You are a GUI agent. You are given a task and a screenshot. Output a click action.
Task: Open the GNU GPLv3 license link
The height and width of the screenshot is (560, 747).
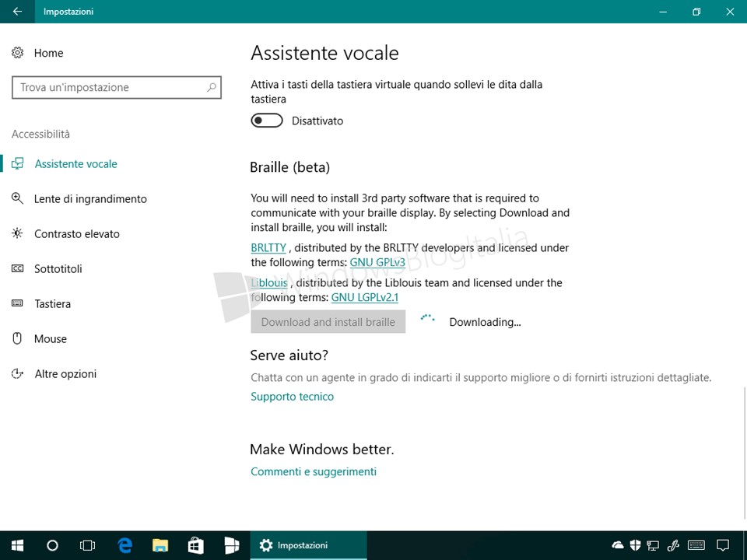pyautogui.click(x=377, y=262)
